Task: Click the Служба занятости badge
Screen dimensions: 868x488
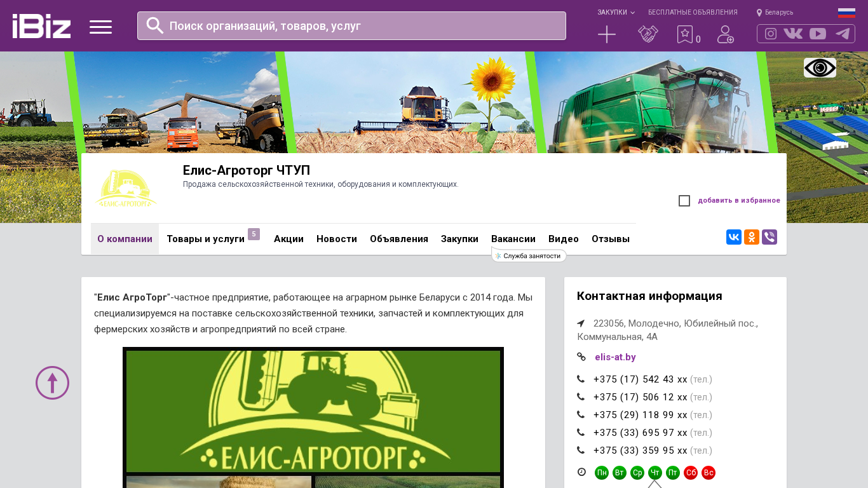Action: [529, 255]
